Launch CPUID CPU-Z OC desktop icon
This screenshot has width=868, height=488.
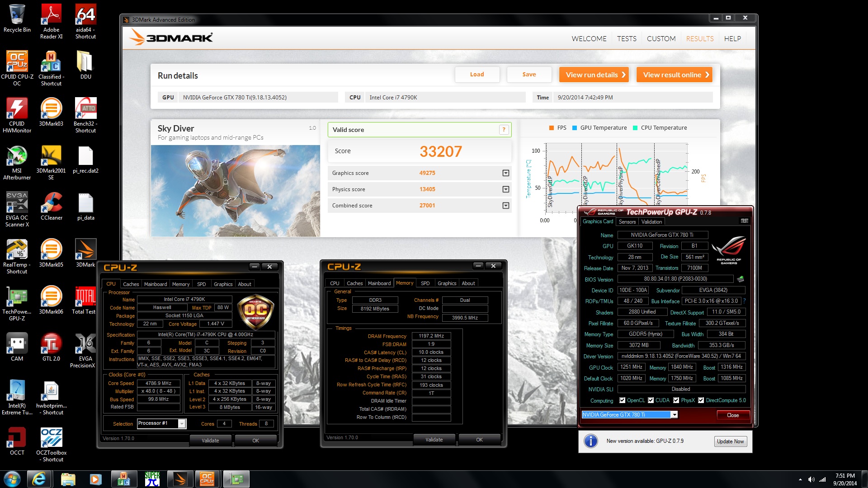[17, 69]
